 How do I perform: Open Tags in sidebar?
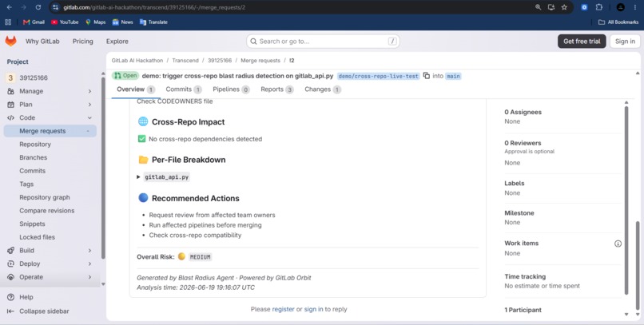point(26,184)
